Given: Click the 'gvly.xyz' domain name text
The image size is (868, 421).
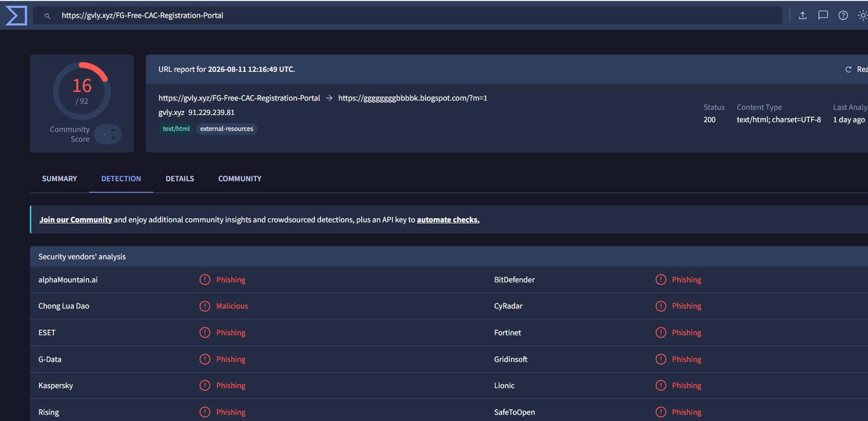Looking at the screenshot, I should point(171,112).
